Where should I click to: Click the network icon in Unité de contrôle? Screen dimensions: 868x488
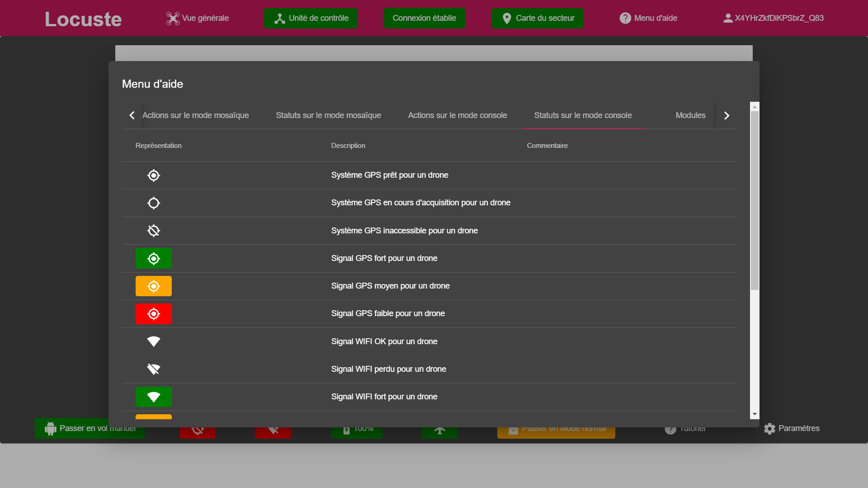pyautogui.click(x=280, y=19)
